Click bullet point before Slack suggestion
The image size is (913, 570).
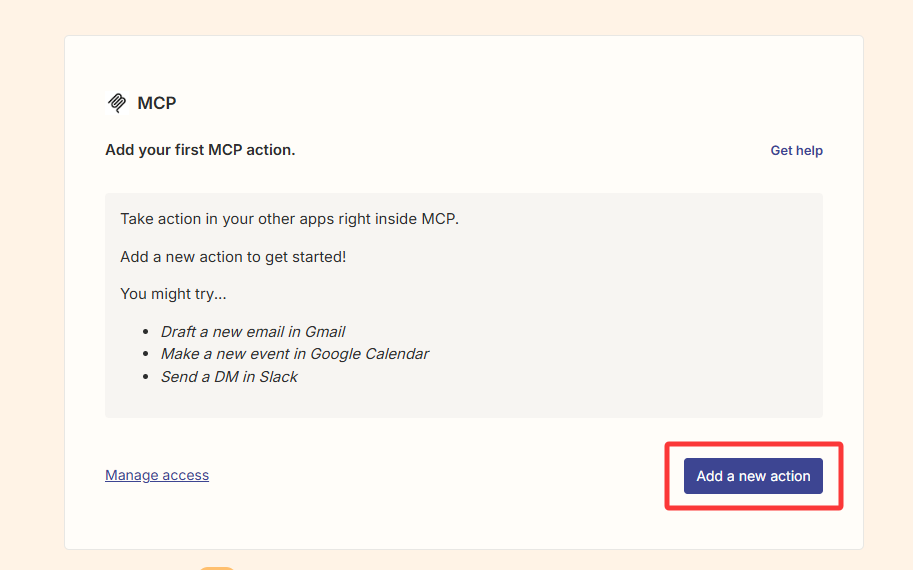(x=146, y=377)
